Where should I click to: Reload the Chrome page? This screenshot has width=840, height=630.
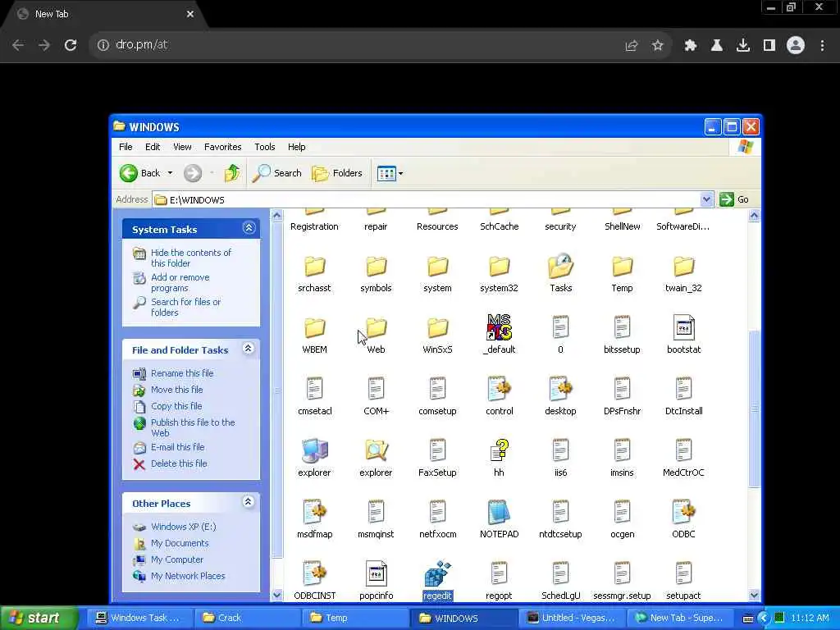pyautogui.click(x=71, y=45)
